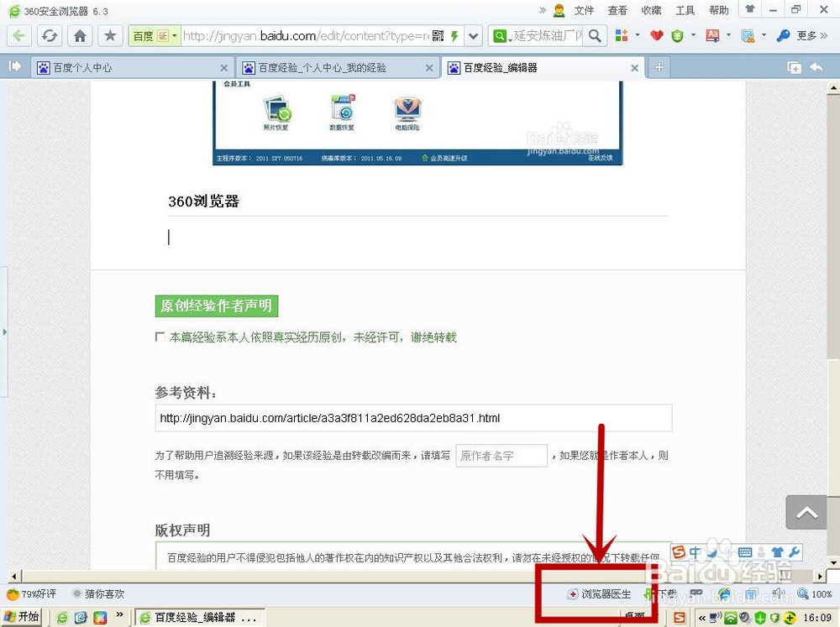Click the 猜你喜欢 status bar item
The width and height of the screenshot is (840, 627).
point(98,593)
